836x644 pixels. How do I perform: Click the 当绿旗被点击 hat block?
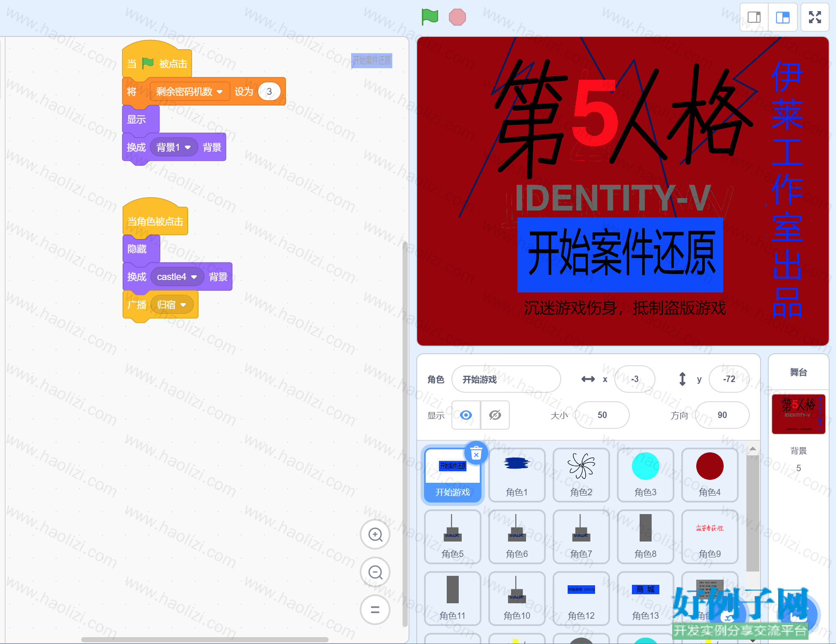click(157, 60)
